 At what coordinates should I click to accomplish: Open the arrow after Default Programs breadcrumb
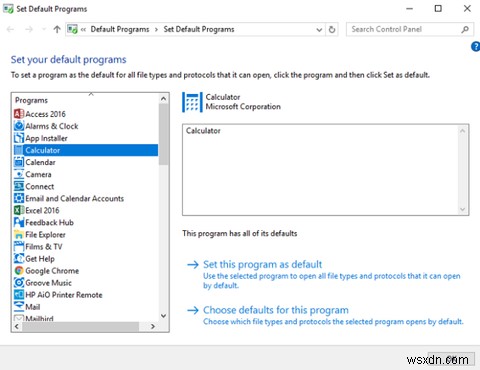pos(156,30)
